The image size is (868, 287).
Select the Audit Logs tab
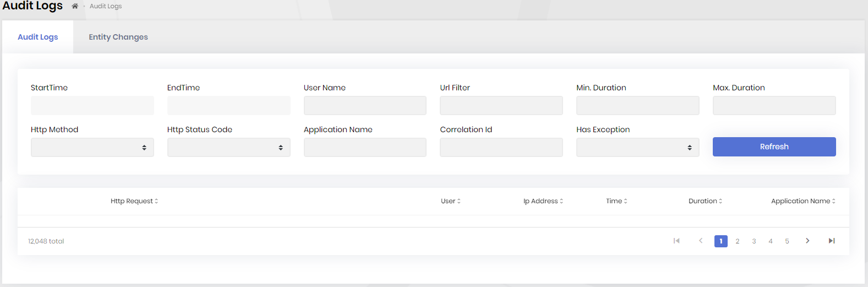coord(38,37)
